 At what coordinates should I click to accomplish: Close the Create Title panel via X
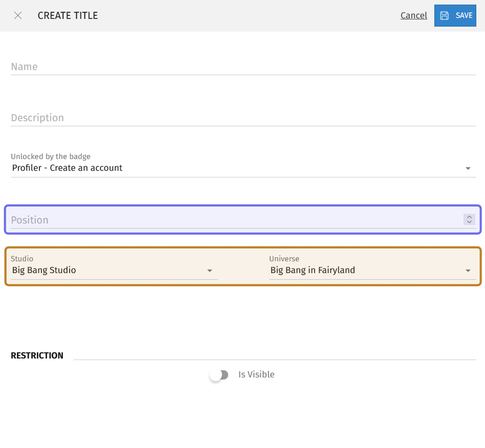[x=18, y=15]
